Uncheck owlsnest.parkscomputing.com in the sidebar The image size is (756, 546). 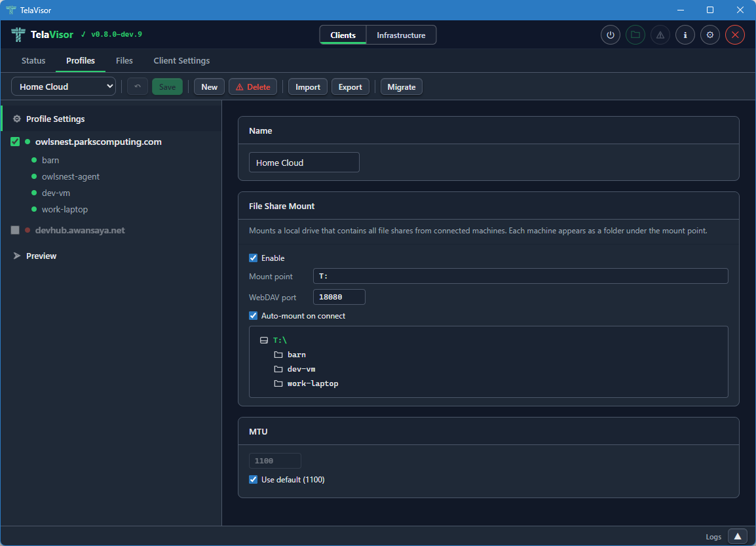pos(14,142)
